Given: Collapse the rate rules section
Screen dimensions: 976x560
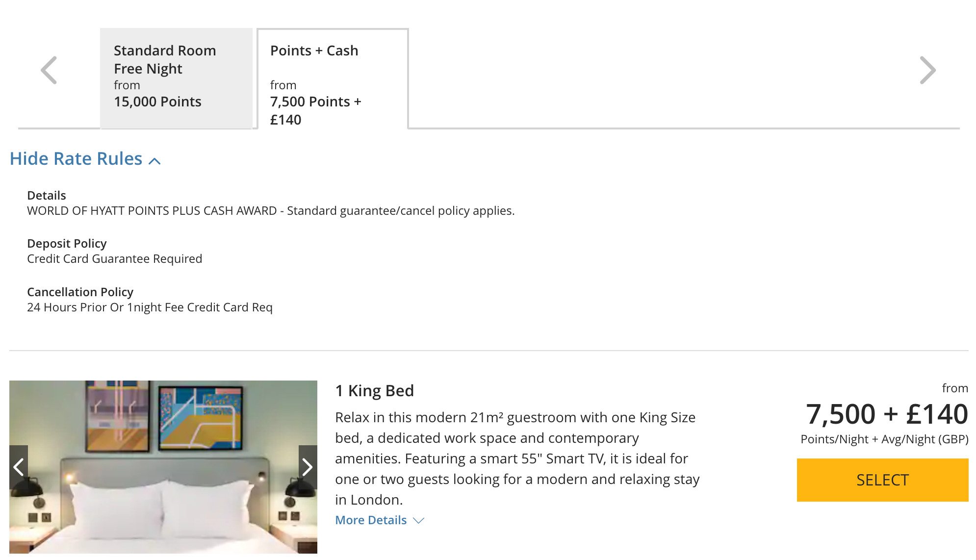Looking at the screenshot, I should (76, 158).
